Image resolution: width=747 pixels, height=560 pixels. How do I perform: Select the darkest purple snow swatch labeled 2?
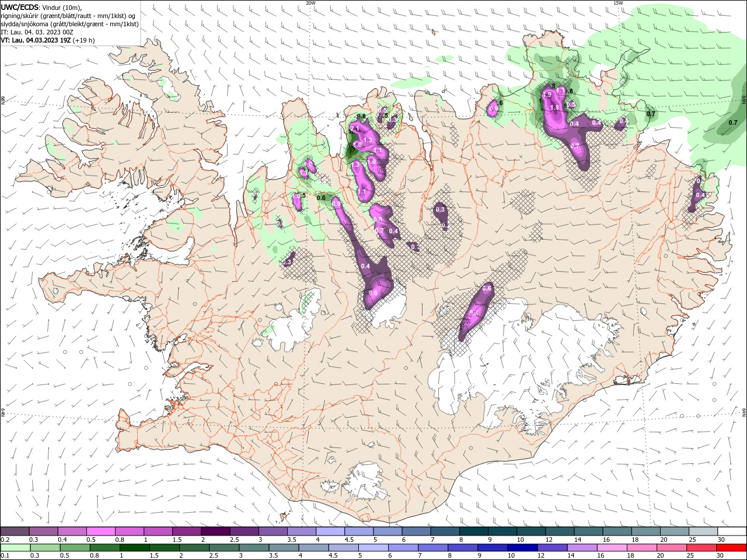click(215, 531)
